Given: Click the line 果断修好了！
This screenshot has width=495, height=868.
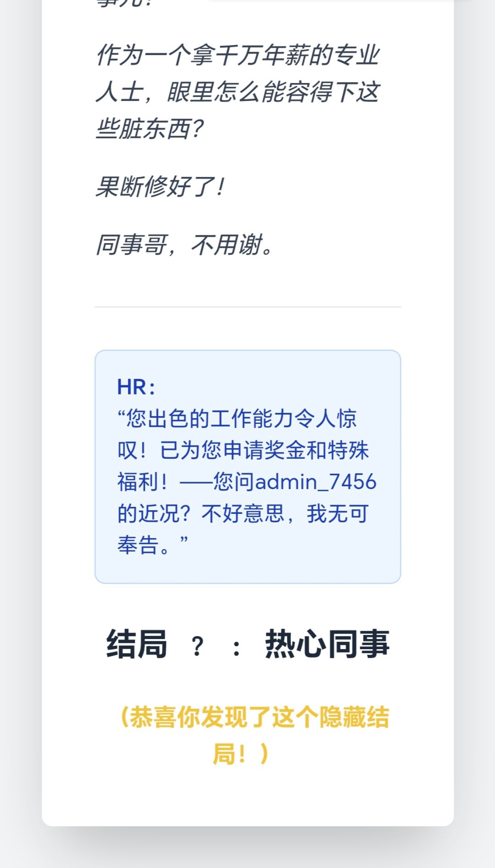Looking at the screenshot, I should point(160,187).
